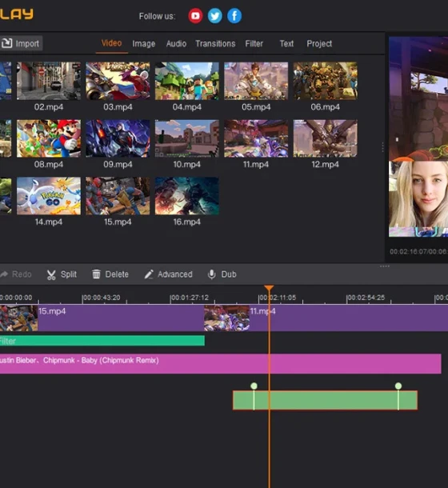448x488 pixels.
Task: Click the Delete trash tool
Action: point(110,274)
